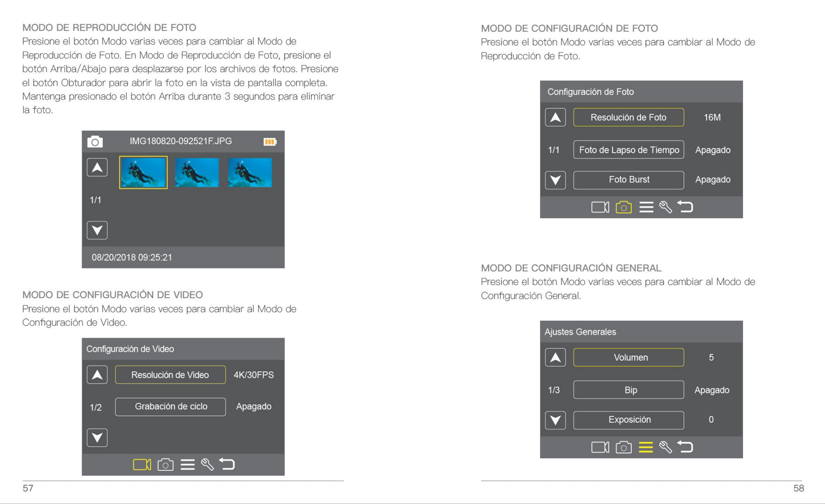Image resolution: width=825 pixels, height=504 pixels.
Task: Open the Resolución de Video option
Action: point(170,375)
